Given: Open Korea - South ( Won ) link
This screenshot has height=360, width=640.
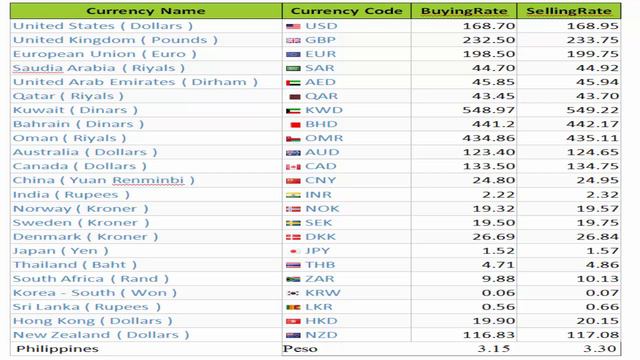Looking at the screenshot, I should 95,293.
